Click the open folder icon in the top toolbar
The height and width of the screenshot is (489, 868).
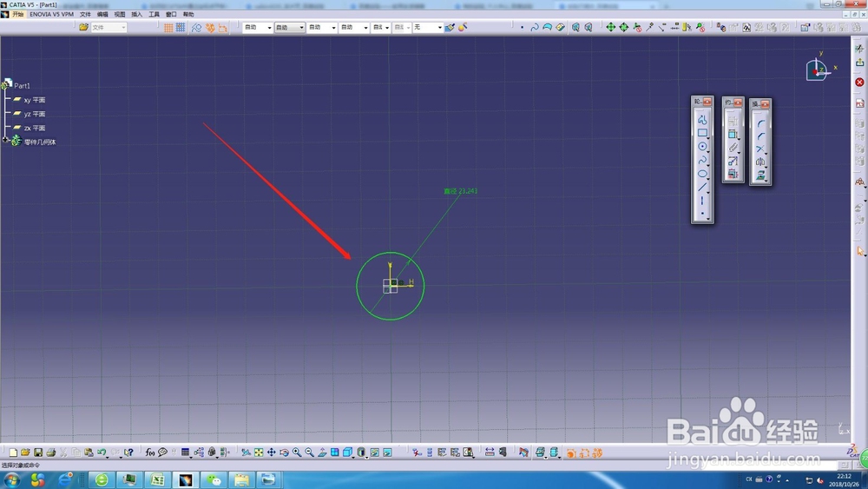(83, 27)
